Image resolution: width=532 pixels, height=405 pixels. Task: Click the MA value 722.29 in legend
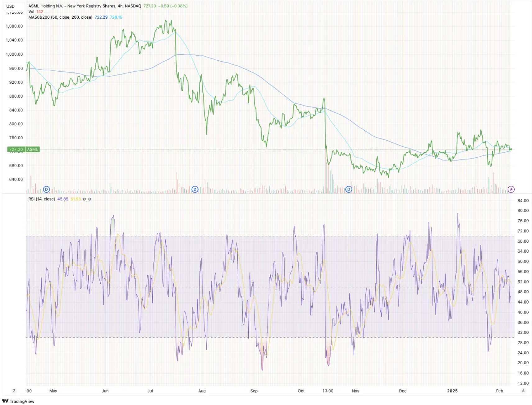[101, 17]
